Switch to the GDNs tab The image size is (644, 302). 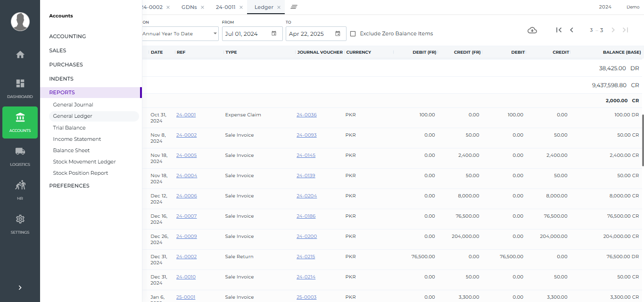[x=189, y=7]
